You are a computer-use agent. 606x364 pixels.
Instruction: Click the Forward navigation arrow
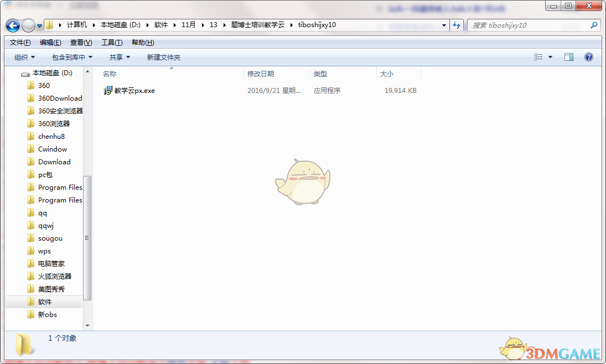point(27,25)
